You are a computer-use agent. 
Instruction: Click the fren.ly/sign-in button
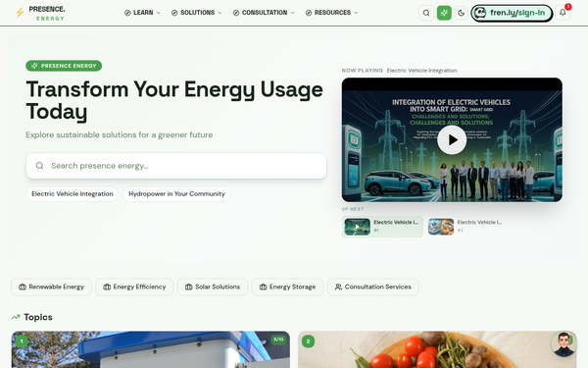tap(512, 13)
